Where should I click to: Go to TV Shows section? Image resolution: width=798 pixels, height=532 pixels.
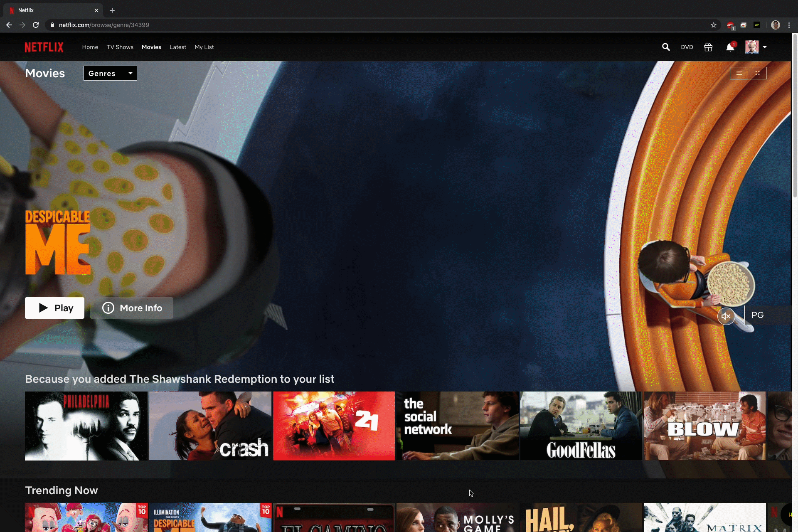pyautogui.click(x=120, y=47)
